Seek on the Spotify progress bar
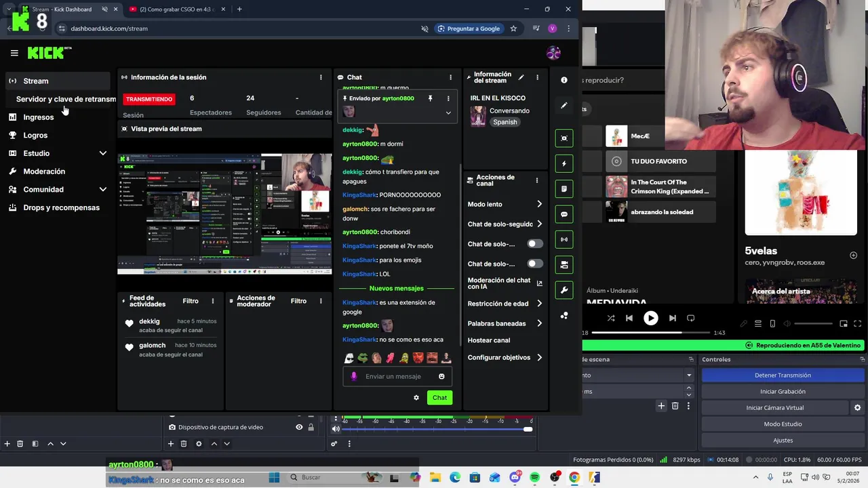868x488 pixels. (x=650, y=333)
